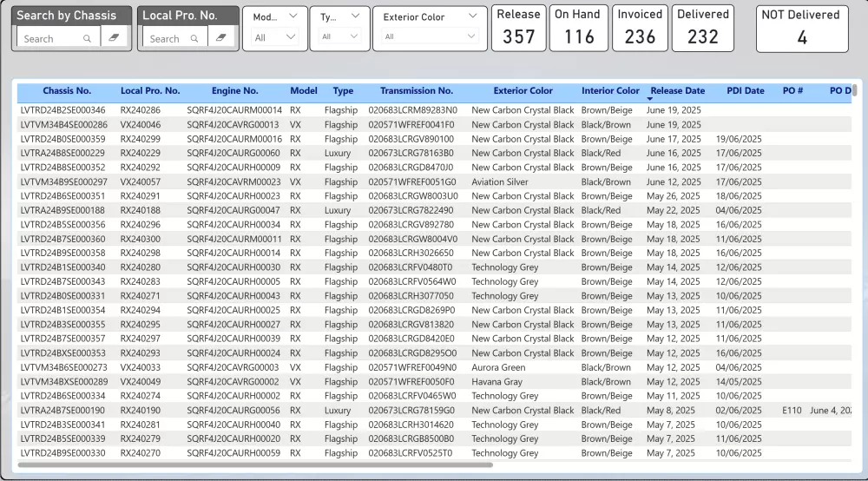Click local pro number RX240299
The width and height of the screenshot is (868, 481).
[x=140, y=139]
